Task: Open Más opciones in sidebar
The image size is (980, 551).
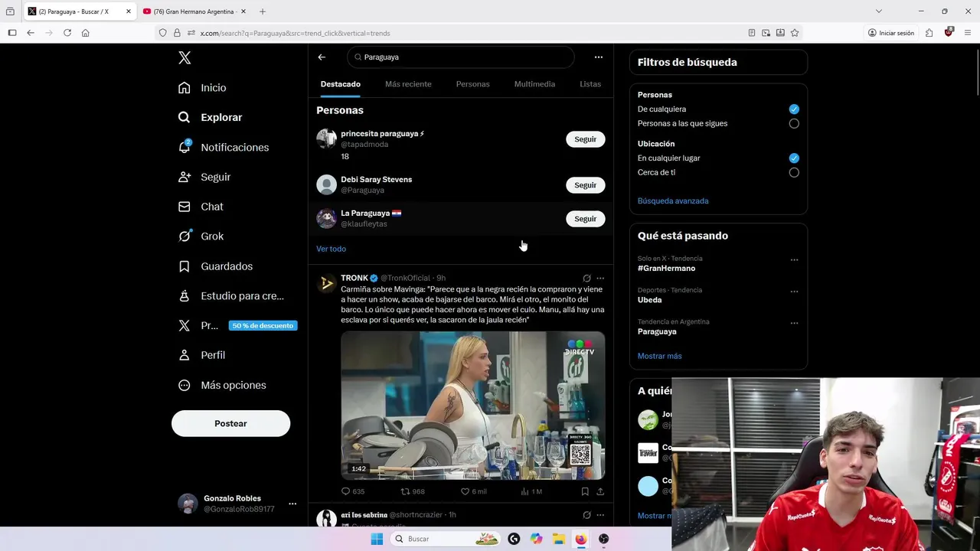Action: pos(222,385)
